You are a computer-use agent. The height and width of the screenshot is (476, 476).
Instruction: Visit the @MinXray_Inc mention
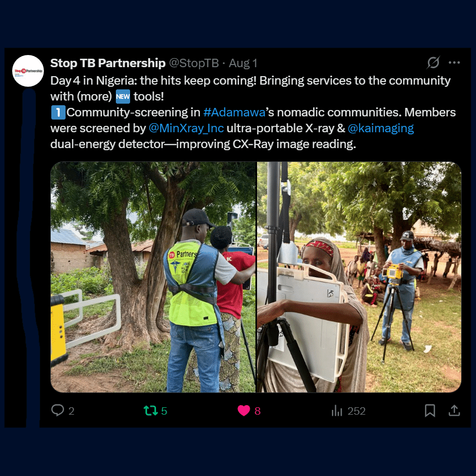186,128
